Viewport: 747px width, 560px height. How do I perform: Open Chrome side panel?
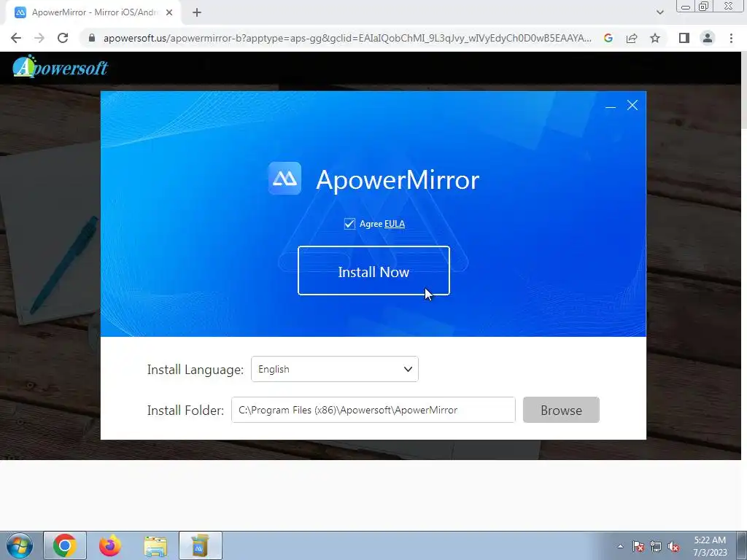click(x=684, y=38)
